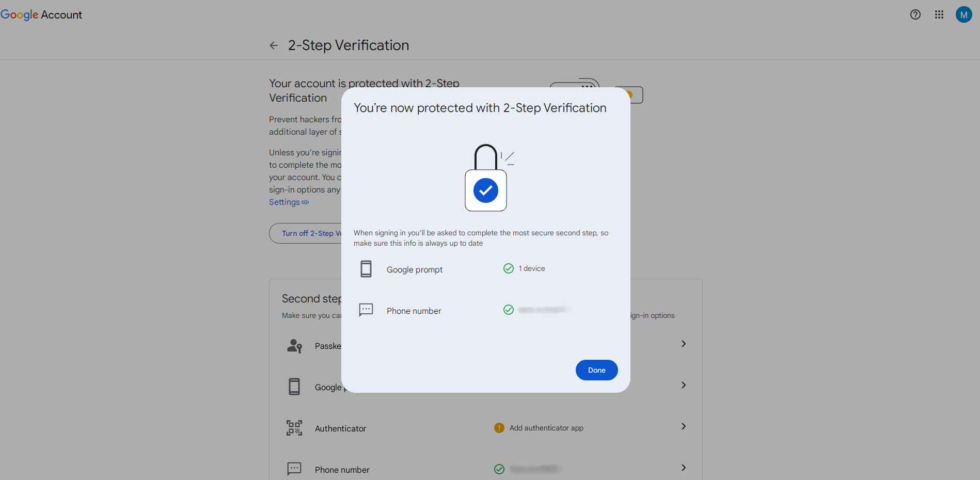Open the Help question mark icon
Image resolution: width=980 pixels, height=480 pixels.
(915, 14)
